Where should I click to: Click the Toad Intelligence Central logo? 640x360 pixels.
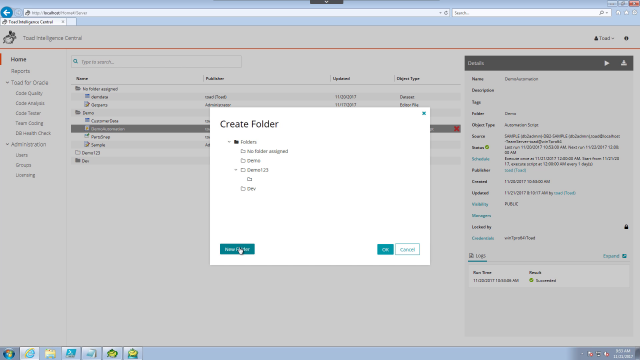pyautogui.click(x=10, y=38)
